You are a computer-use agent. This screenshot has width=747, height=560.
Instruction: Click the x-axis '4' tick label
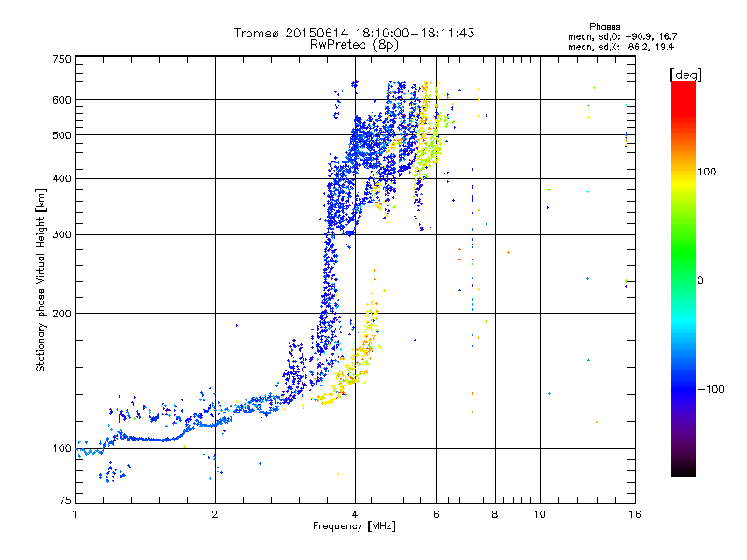[355, 514]
